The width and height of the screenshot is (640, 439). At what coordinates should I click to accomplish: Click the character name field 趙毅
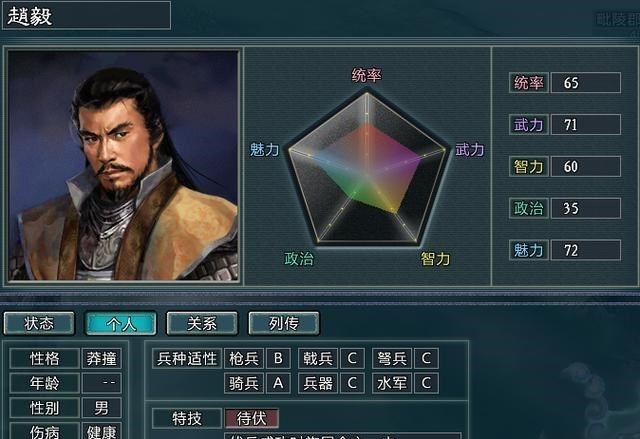tap(87, 16)
